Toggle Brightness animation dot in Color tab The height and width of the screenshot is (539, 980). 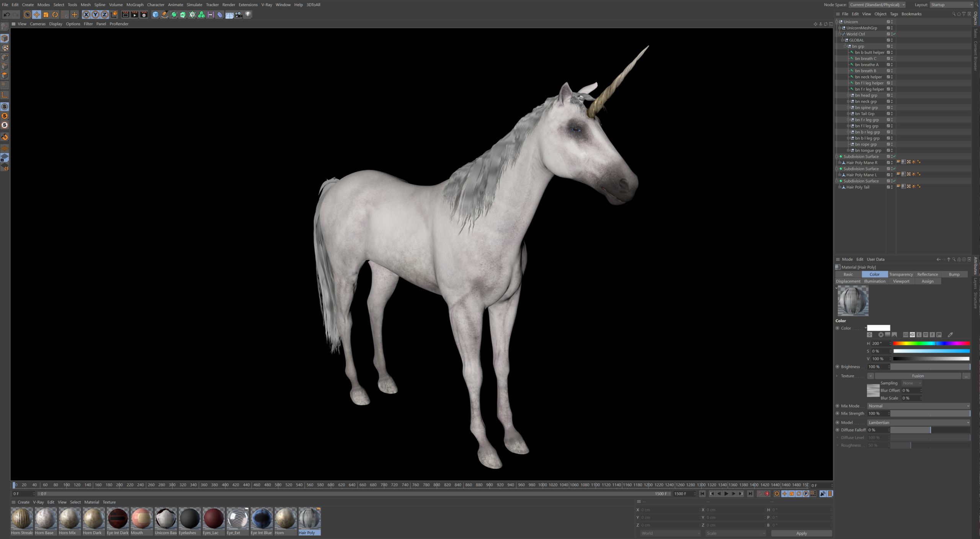837,367
